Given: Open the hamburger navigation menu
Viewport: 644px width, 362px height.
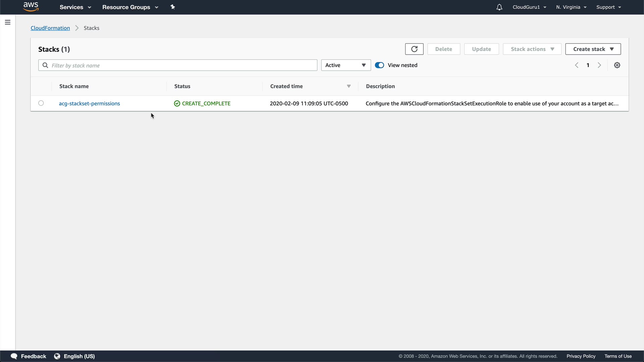Looking at the screenshot, I should (x=8, y=22).
